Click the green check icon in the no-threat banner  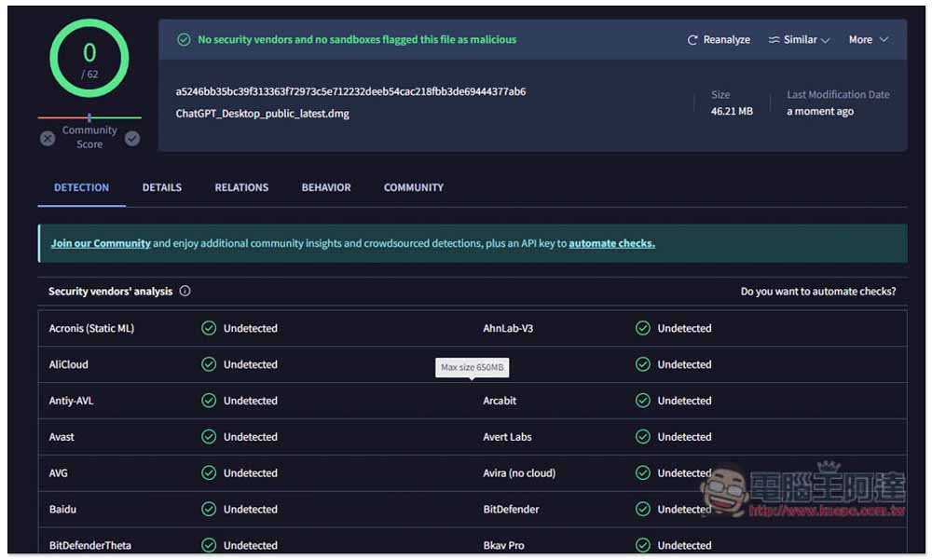pos(184,40)
